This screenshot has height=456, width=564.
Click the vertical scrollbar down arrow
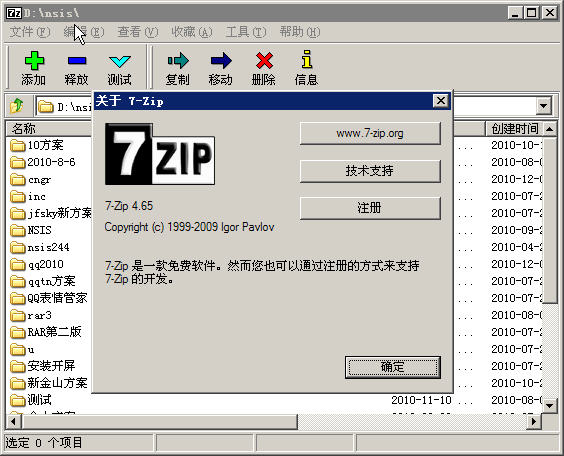[x=550, y=406]
